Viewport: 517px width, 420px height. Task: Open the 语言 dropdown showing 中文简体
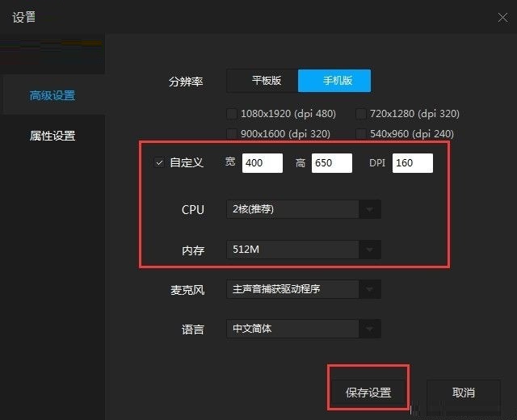point(304,329)
